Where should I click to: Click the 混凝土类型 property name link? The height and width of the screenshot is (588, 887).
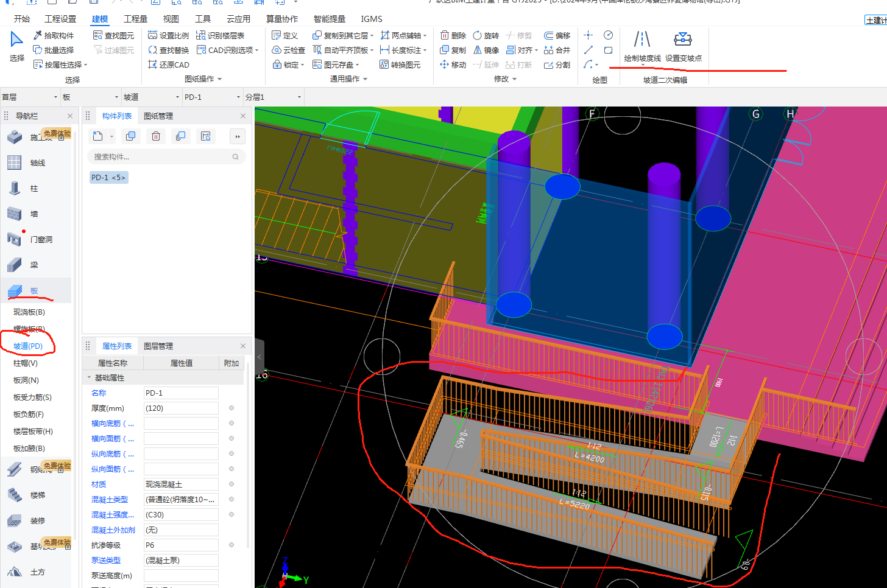[110, 499]
